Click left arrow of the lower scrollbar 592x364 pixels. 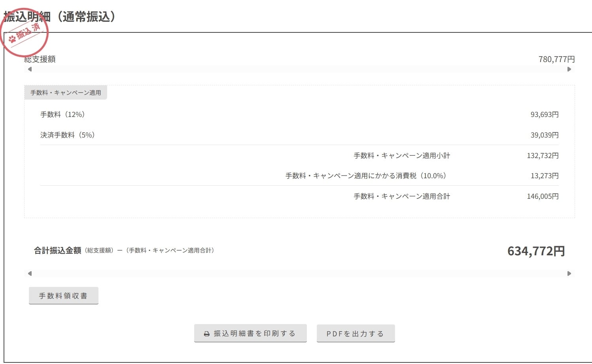coord(30,273)
